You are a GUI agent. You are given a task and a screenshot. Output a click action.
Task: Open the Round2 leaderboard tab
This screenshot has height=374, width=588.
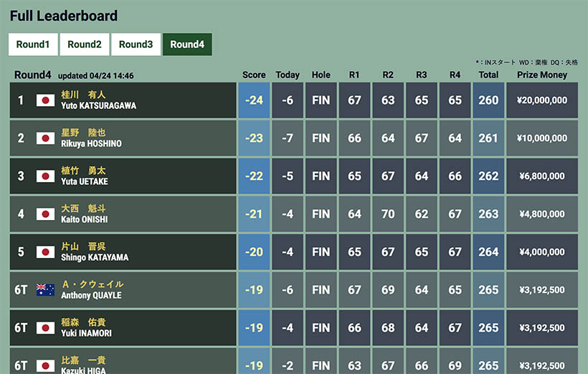85,44
